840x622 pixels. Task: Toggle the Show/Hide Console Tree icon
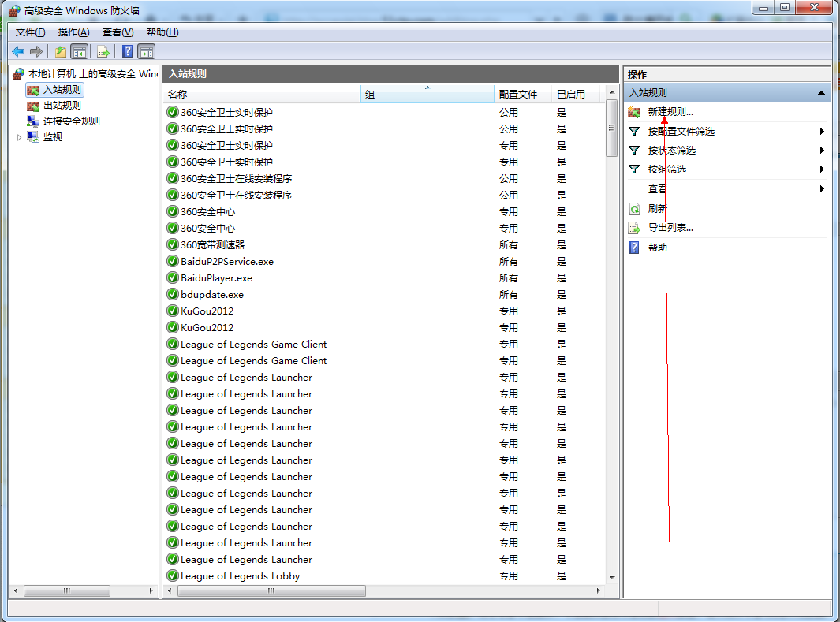pyautogui.click(x=80, y=52)
